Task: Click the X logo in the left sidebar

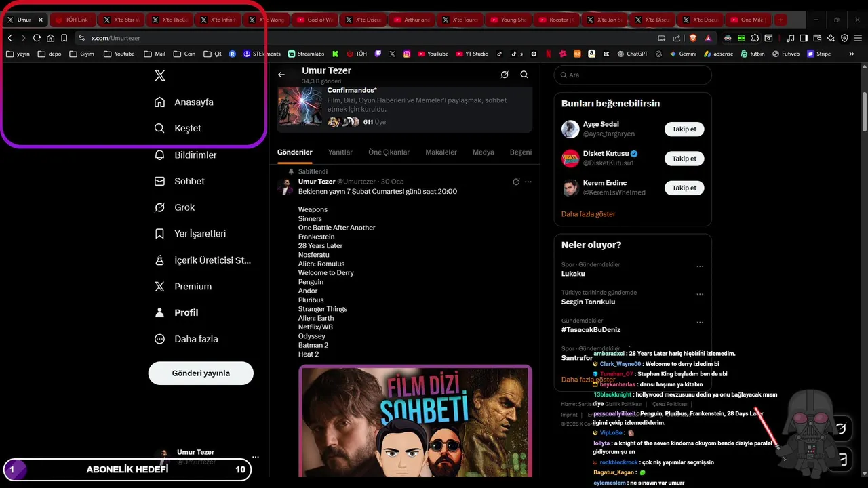Action: coord(160,76)
